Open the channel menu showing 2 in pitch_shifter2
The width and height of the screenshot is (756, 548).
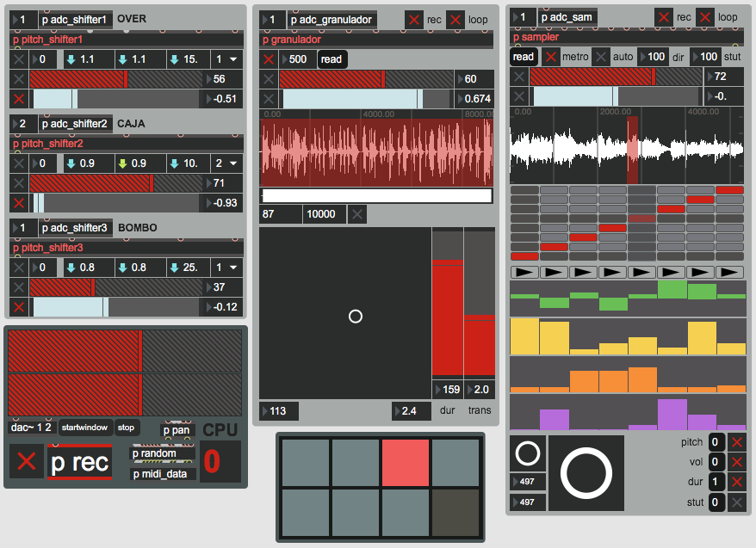point(226,163)
